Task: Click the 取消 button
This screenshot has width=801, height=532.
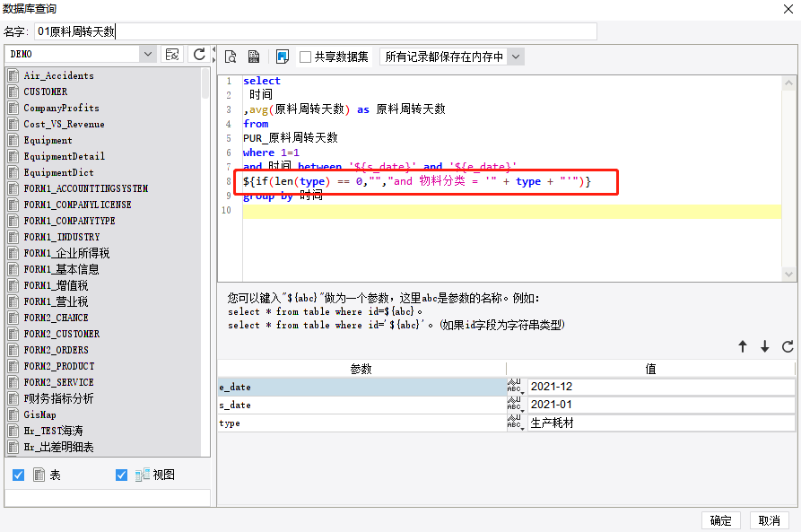Action: click(x=769, y=520)
